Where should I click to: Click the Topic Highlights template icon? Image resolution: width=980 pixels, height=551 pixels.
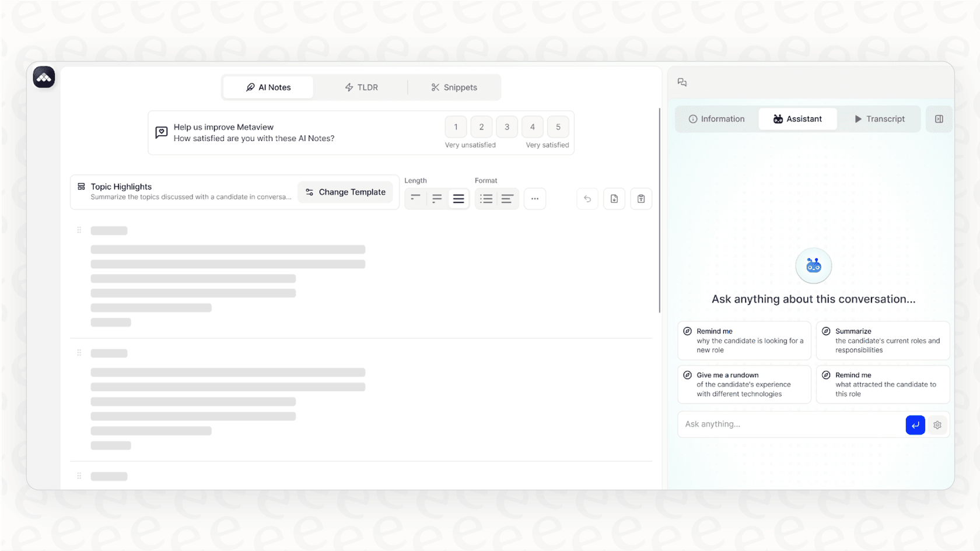(x=80, y=186)
